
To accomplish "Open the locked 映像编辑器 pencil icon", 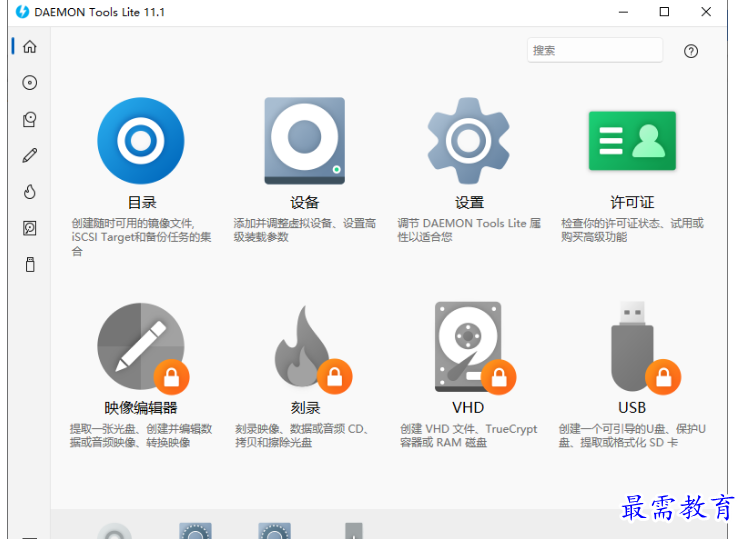I will coord(143,348).
